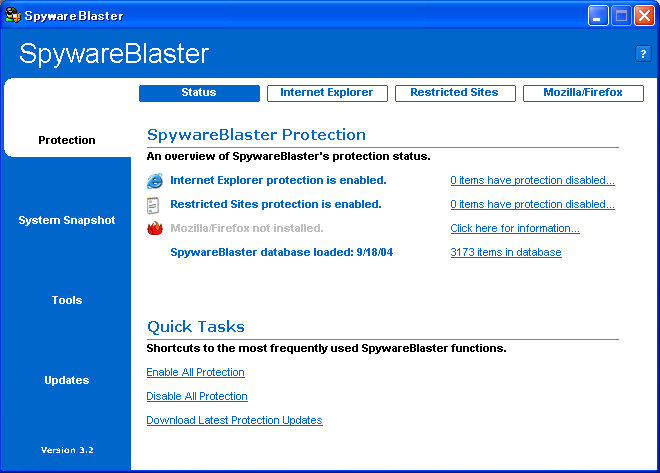Go to the Restricted Sites tab
This screenshot has width=660, height=473.
tap(455, 93)
